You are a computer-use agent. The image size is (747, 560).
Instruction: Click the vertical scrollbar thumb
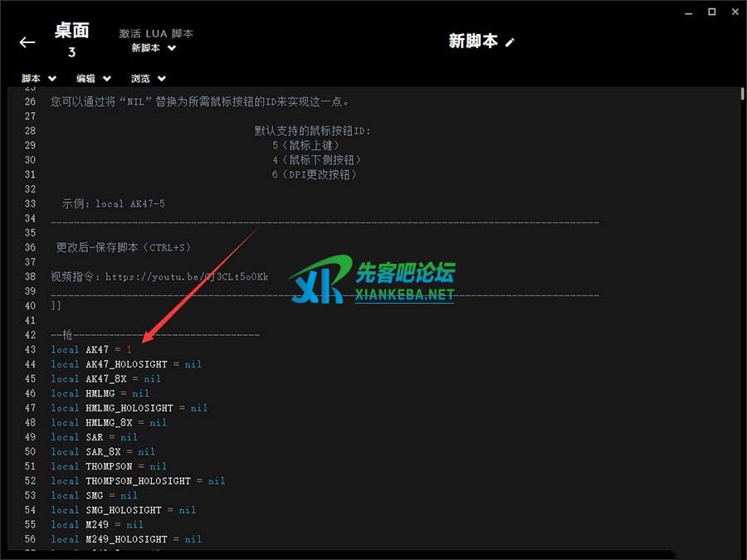pos(742,94)
